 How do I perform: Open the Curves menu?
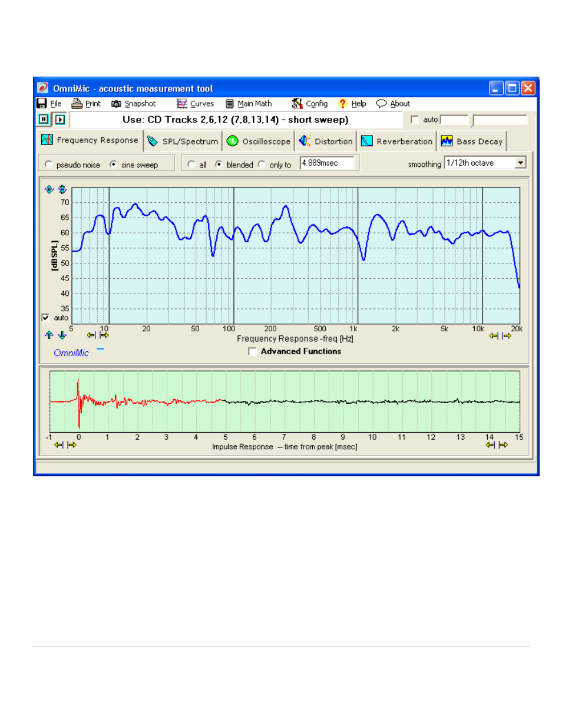click(202, 104)
